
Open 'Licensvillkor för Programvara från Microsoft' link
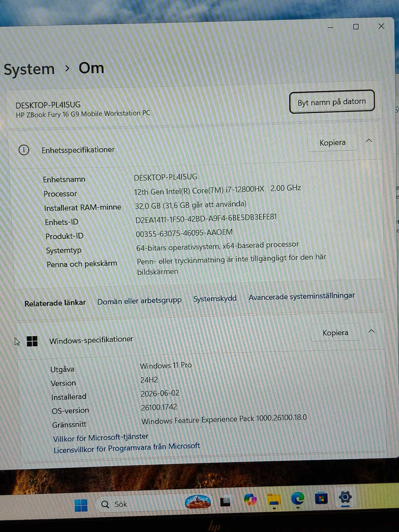(127, 448)
